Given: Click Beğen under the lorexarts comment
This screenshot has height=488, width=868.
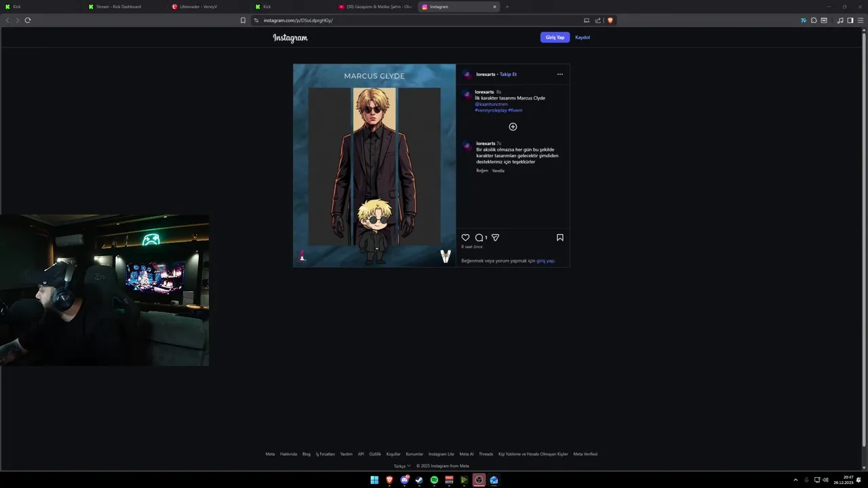Looking at the screenshot, I should 482,171.
